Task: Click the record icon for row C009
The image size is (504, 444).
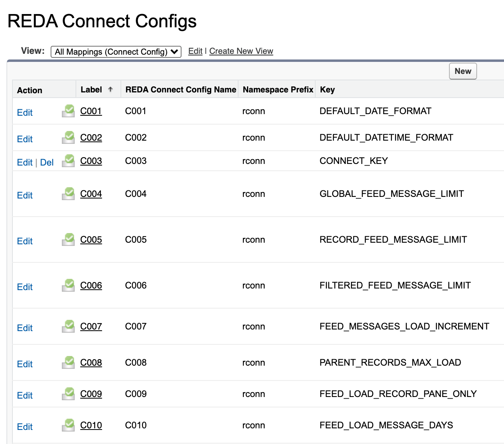Action: (68, 394)
